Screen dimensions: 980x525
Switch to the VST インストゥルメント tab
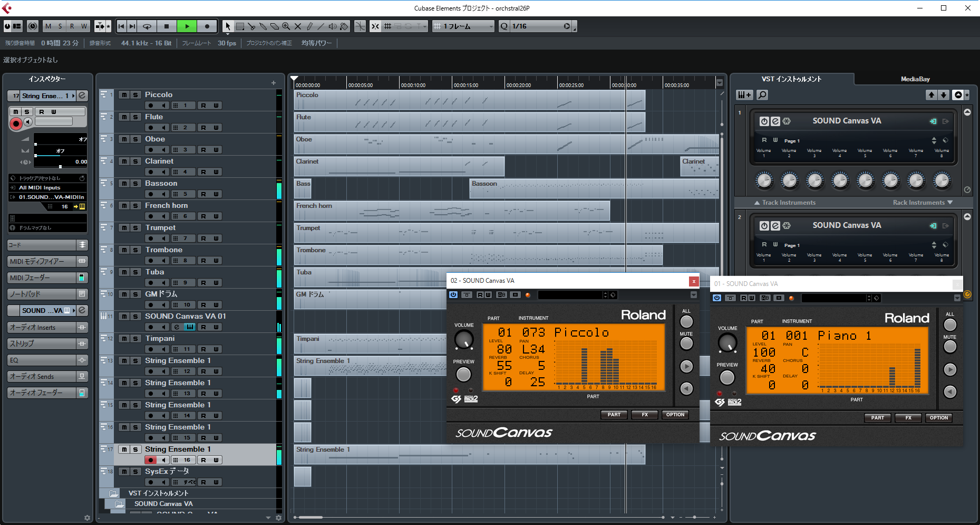[791, 79]
